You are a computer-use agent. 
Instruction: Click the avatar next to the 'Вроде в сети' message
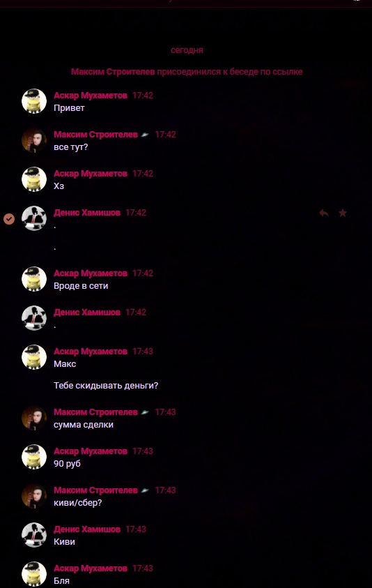pos(34,279)
